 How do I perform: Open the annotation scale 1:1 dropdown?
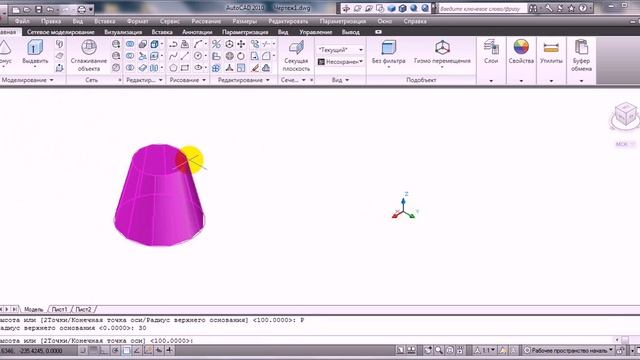click(485, 350)
